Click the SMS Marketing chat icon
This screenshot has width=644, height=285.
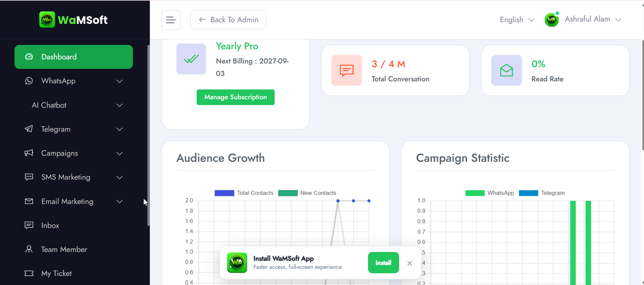tap(29, 177)
